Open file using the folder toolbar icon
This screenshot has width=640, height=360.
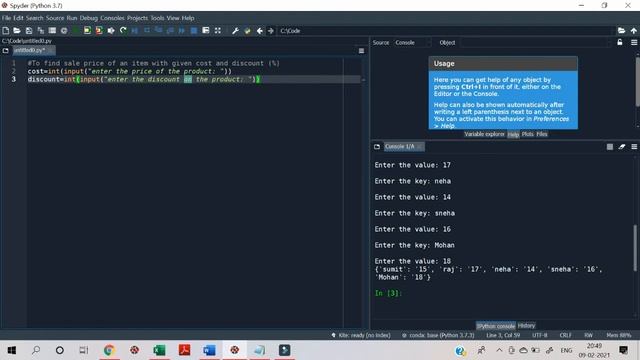[x=17, y=31]
